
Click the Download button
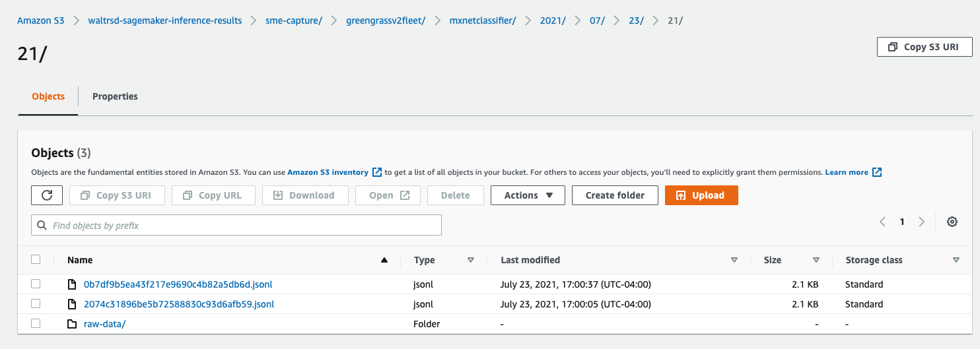(304, 195)
